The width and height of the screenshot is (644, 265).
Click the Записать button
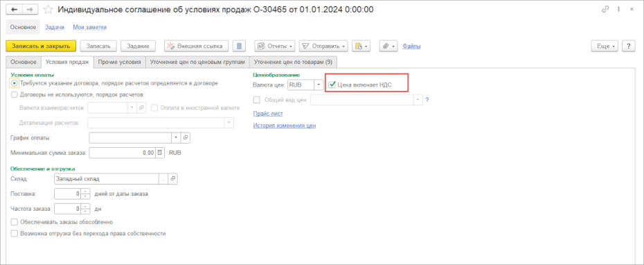[x=98, y=46]
